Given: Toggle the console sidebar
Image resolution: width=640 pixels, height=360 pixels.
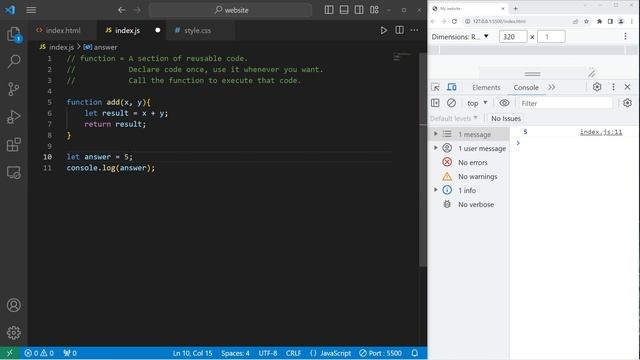Looking at the screenshot, I should pyautogui.click(x=435, y=103).
